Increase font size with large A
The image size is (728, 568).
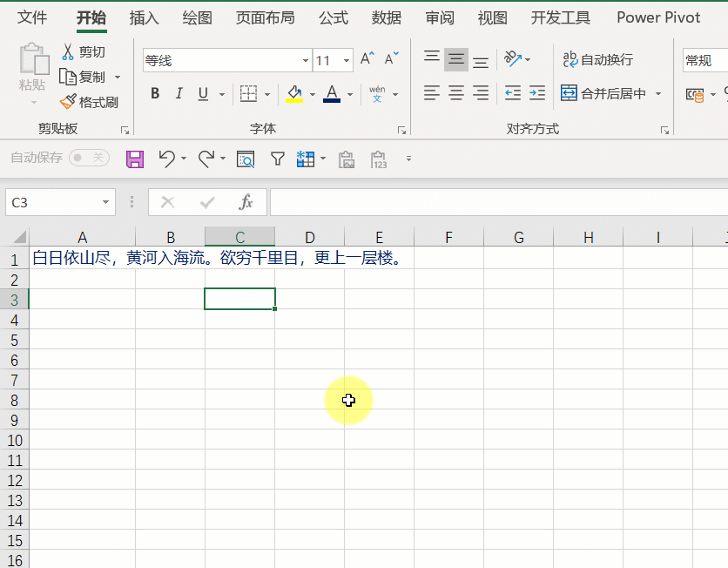[x=367, y=59]
